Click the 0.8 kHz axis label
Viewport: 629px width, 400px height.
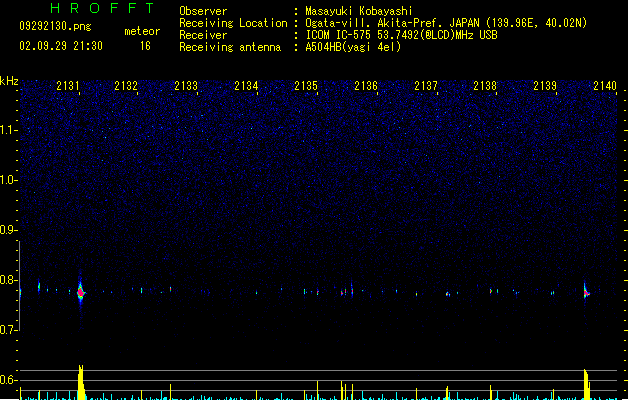tap(8, 280)
